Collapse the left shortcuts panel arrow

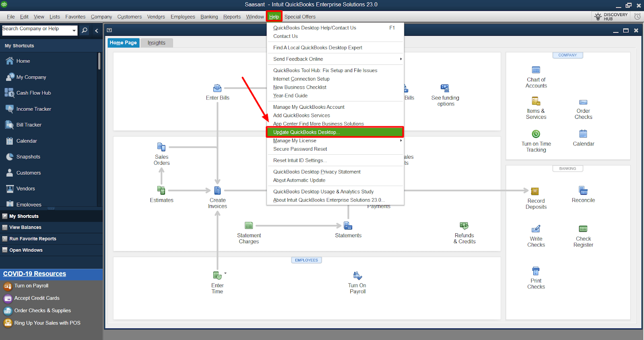tap(97, 31)
